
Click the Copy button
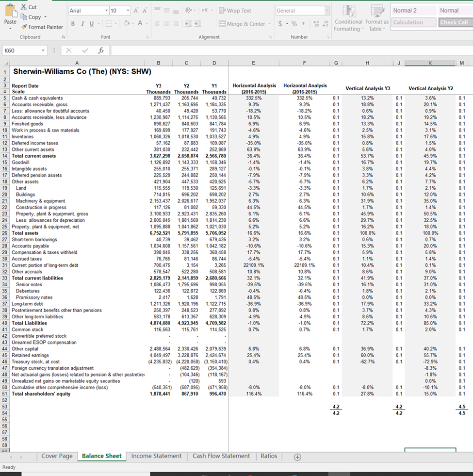31,17
